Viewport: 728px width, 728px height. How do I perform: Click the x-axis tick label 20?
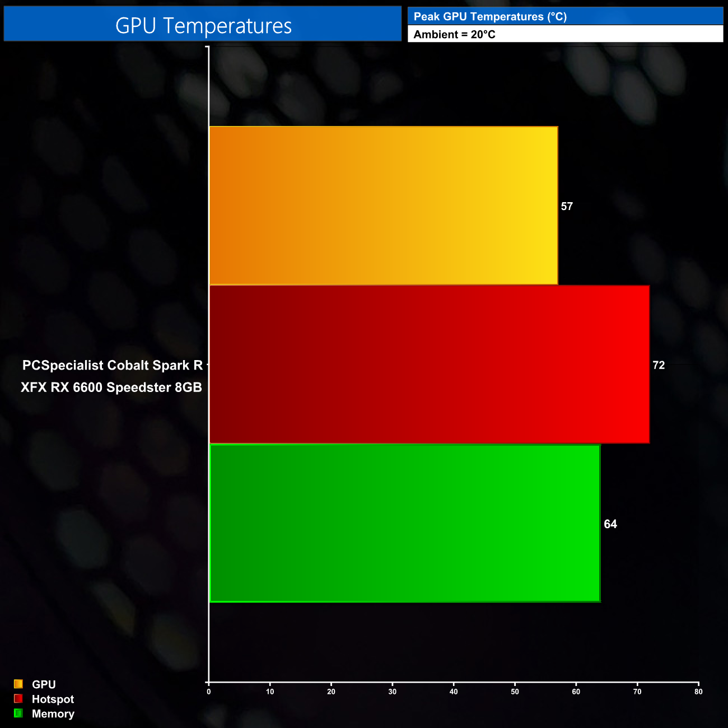pyautogui.click(x=331, y=692)
